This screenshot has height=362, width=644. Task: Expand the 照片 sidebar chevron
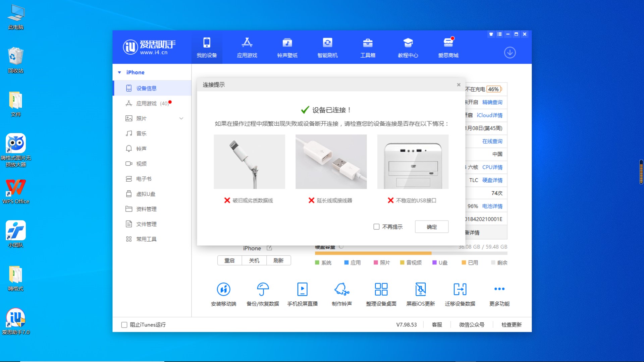pyautogui.click(x=181, y=118)
